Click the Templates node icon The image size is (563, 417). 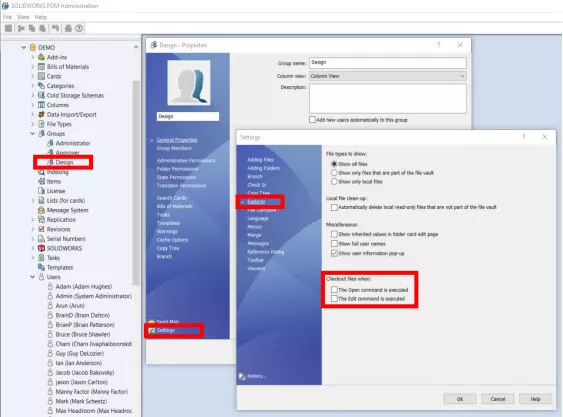(x=41, y=267)
